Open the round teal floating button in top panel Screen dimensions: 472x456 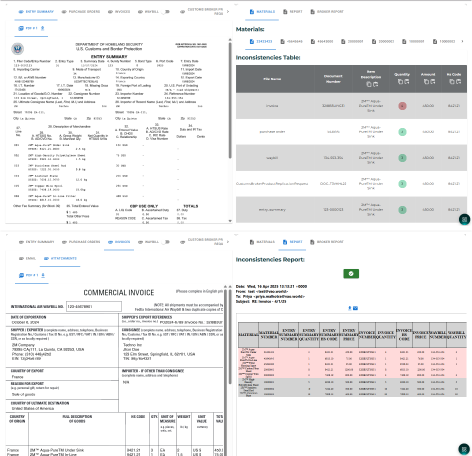click(x=464, y=219)
